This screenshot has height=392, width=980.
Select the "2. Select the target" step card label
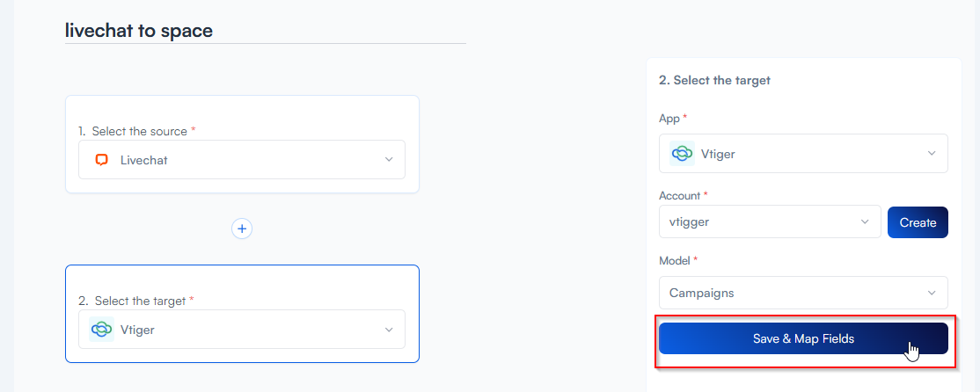click(x=136, y=301)
